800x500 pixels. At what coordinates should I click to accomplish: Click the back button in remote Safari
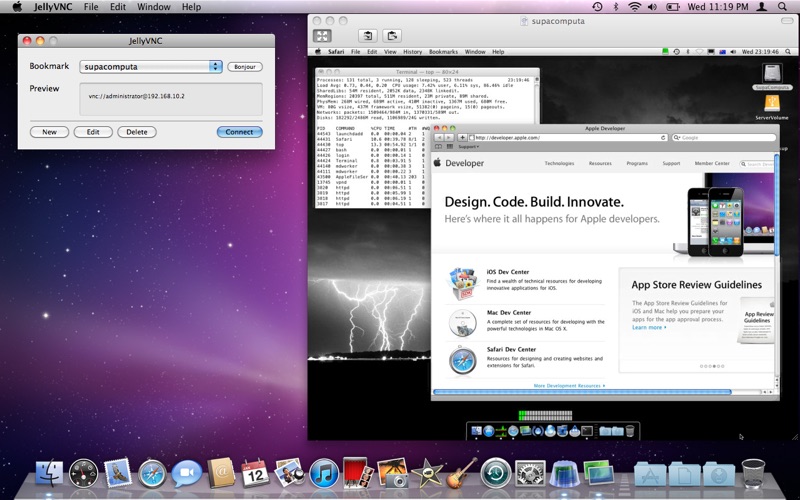coord(439,138)
